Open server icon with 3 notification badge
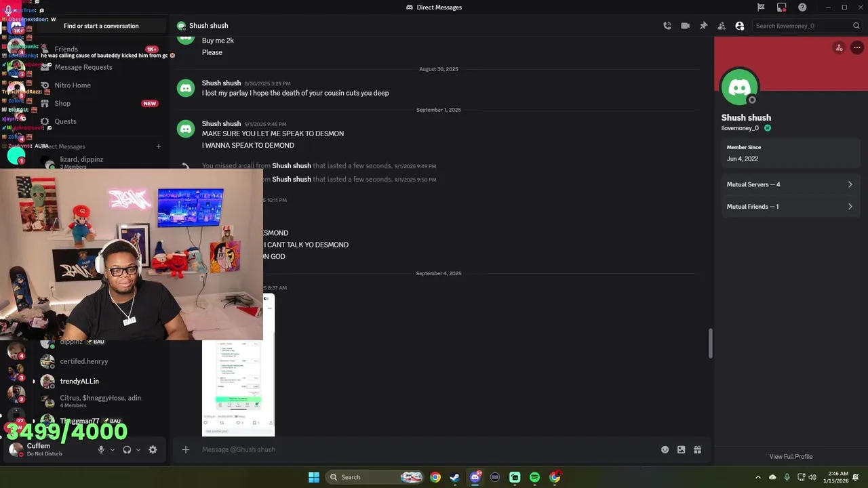Screen dimensions: 868x488 (x=16, y=371)
